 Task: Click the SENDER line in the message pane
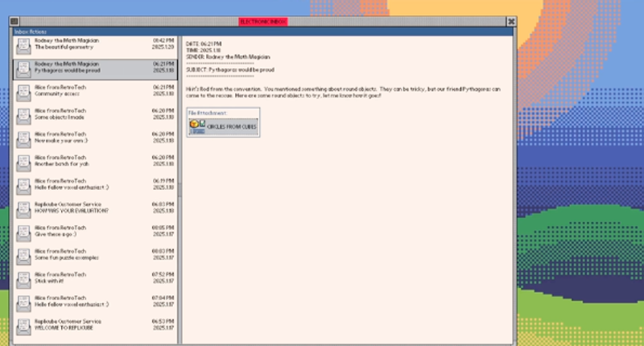228,57
